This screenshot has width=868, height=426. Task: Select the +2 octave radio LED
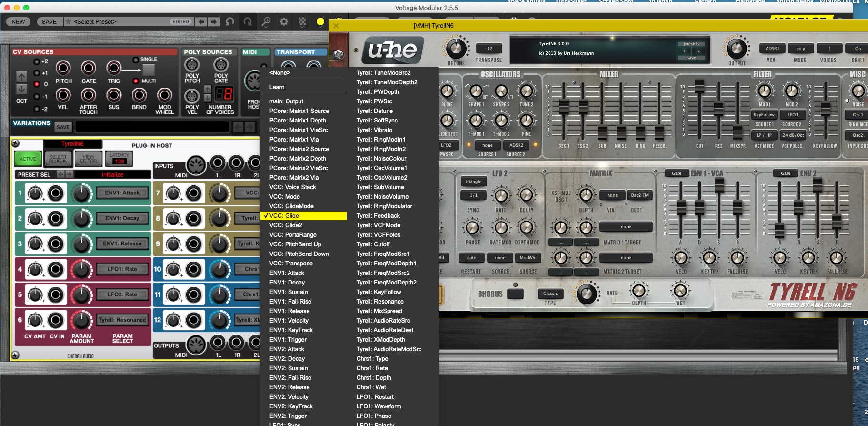(x=37, y=61)
